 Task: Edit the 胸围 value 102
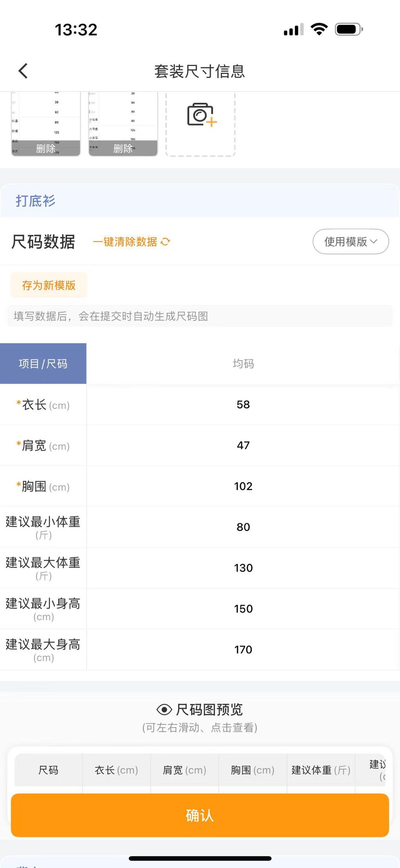click(x=243, y=486)
